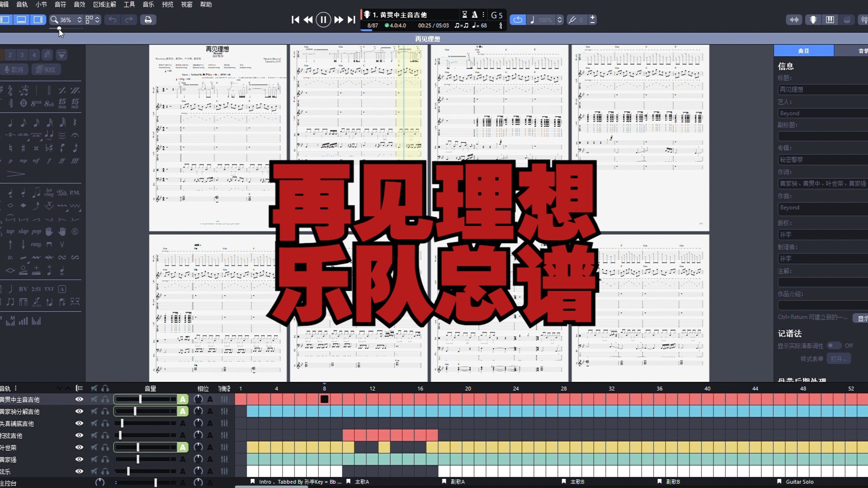Hide the 失真铺底吉他 track
The image size is (868, 488).
[x=79, y=423]
